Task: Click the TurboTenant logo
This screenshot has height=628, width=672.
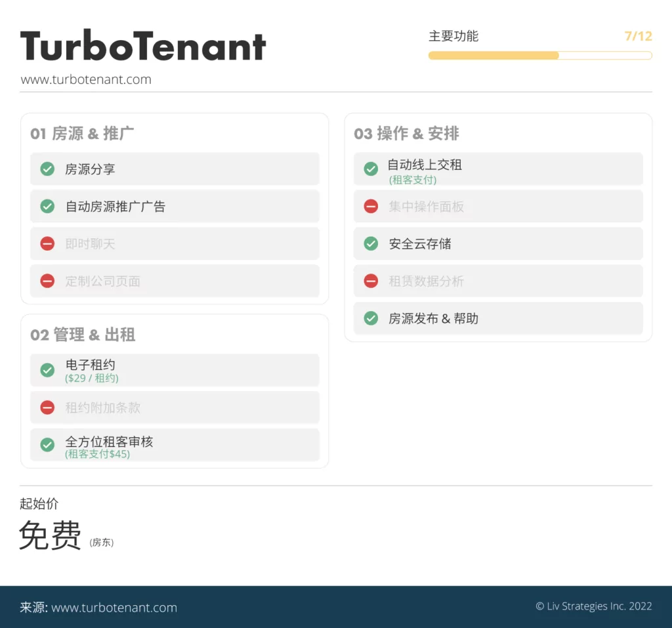Action: pyautogui.click(x=143, y=46)
